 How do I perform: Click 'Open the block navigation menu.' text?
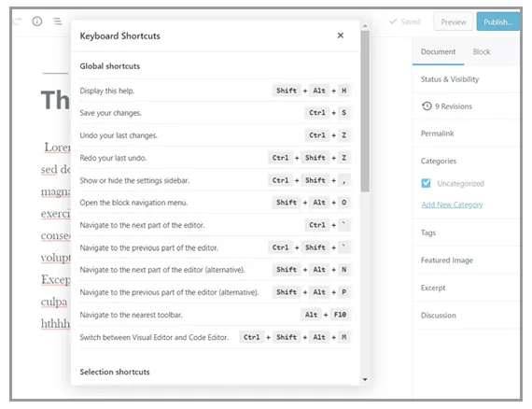[x=133, y=203]
